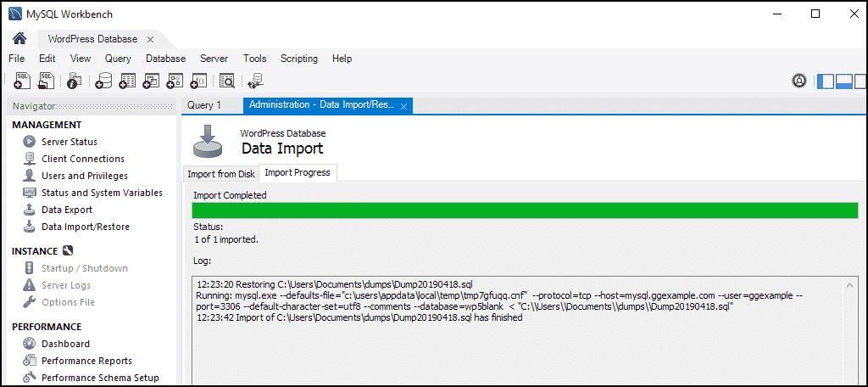Click the 'Import Completed' label

(x=230, y=195)
